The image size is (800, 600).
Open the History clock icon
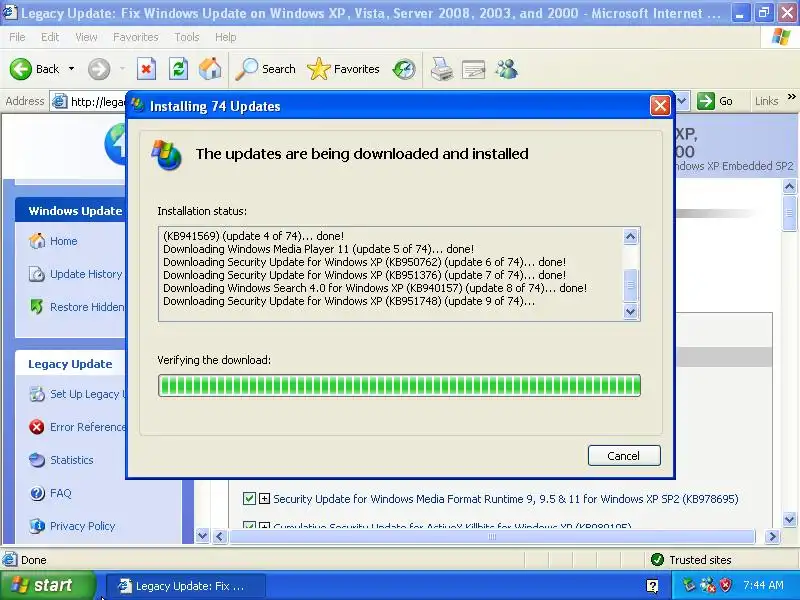pyautogui.click(x=404, y=69)
